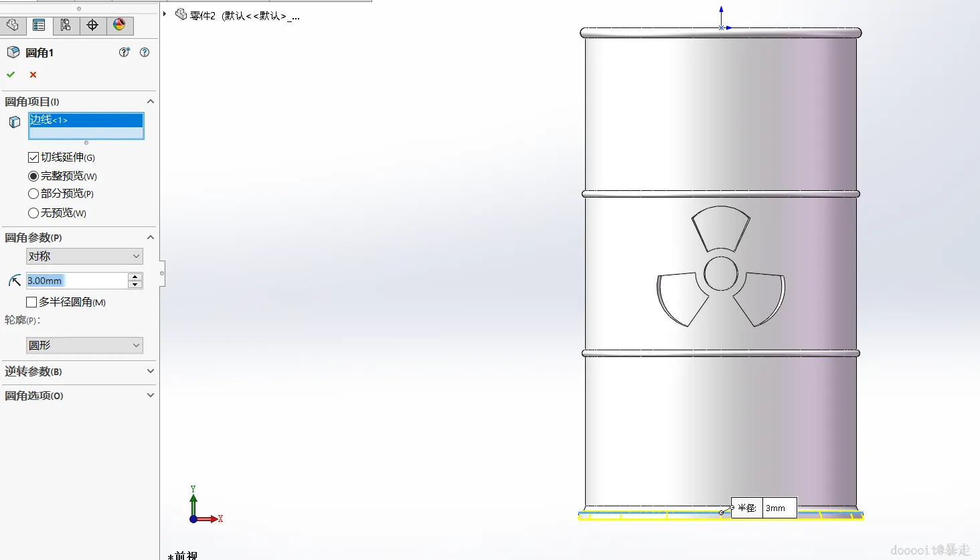Click the edge selection box icon
Image resolution: width=980 pixels, height=560 pixels.
[x=15, y=122]
